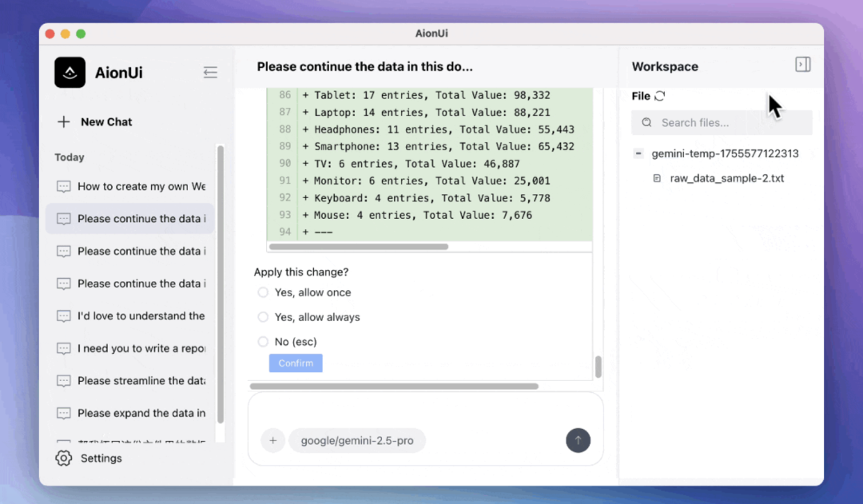The height and width of the screenshot is (504, 863).
Task: Click the sidebar chat list scrollbar
Action: (221, 284)
